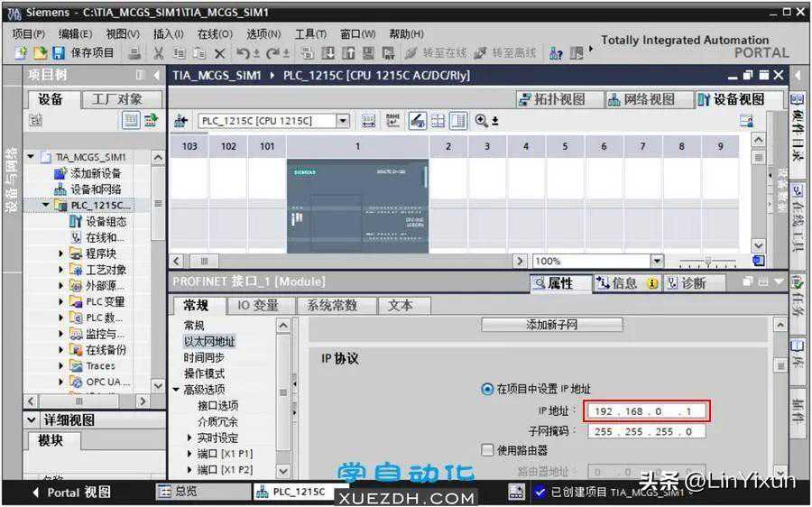Viewport: 812px width, 507px height.
Task: Click the Add new subnet (添加新子网) button
Action: [x=551, y=325]
